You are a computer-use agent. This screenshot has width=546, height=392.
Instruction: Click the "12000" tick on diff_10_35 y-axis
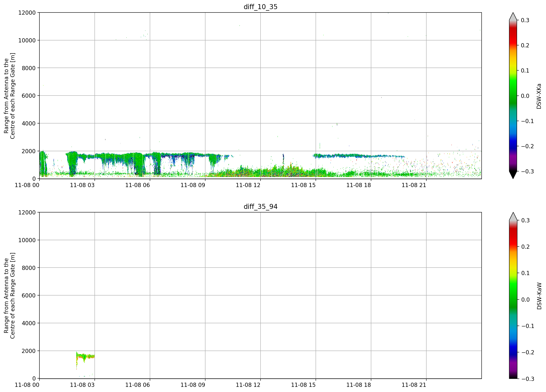click(x=27, y=12)
